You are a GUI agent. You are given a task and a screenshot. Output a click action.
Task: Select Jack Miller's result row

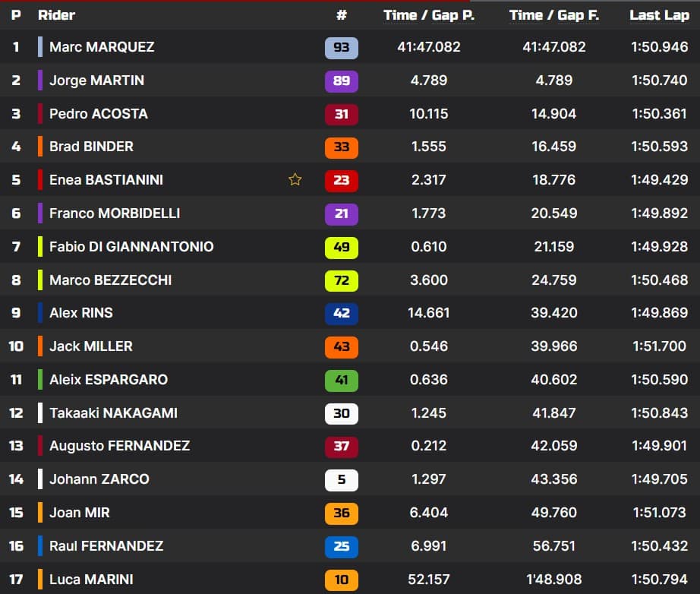click(152, 347)
